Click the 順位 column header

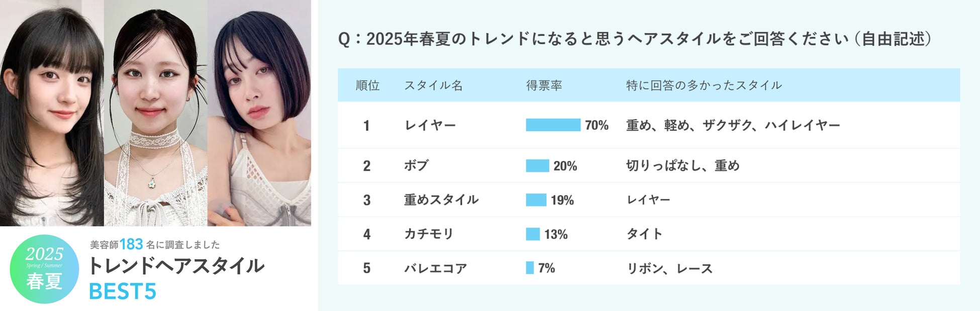367,85
